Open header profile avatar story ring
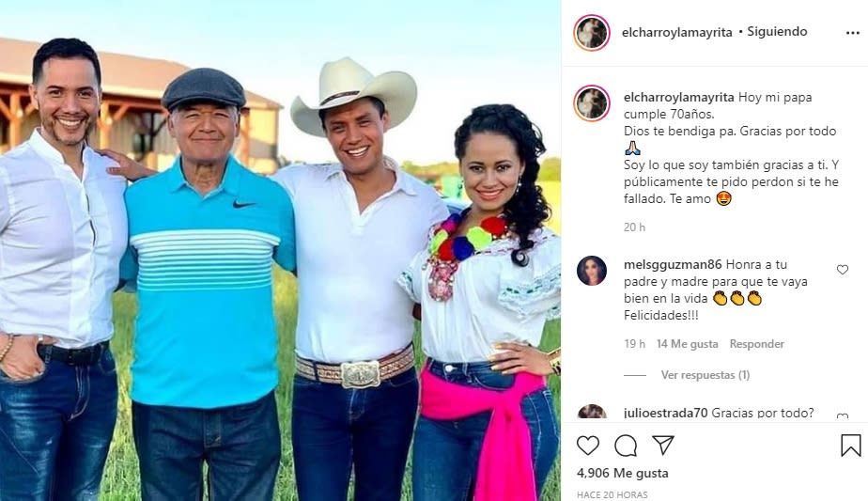Viewport: 868px width, 501px height. click(592, 33)
